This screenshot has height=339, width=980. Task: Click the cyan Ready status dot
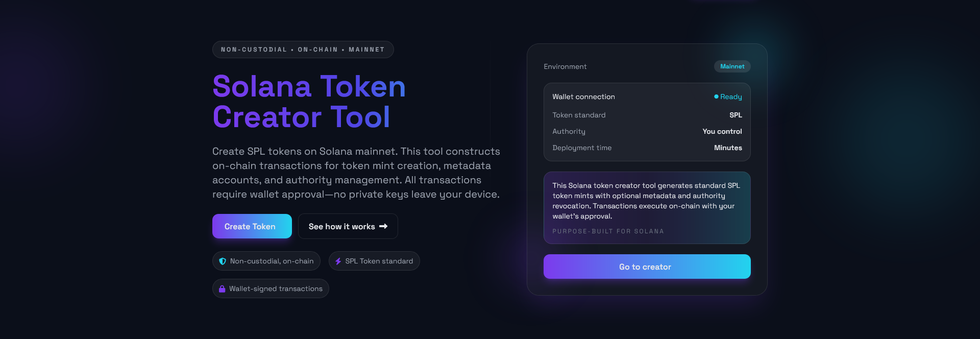(717, 96)
